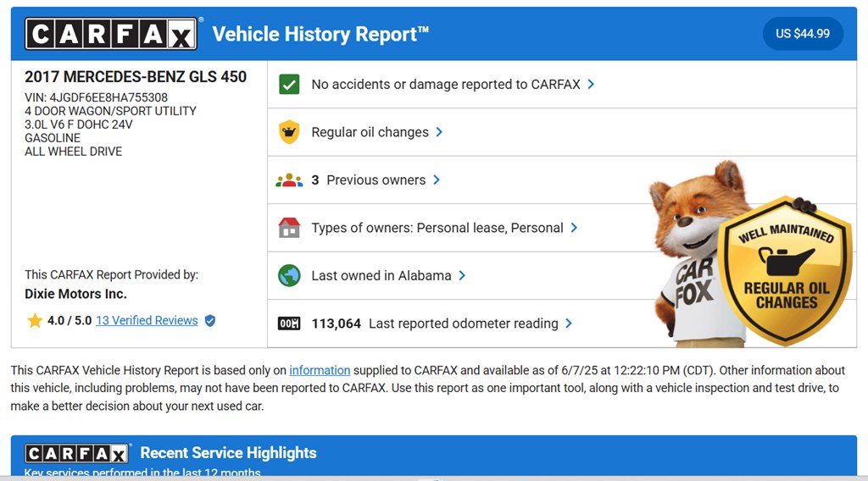868x481 pixels.
Task: Click the 3.0L V6 F DOHC 24V text
Action: (79, 124)
